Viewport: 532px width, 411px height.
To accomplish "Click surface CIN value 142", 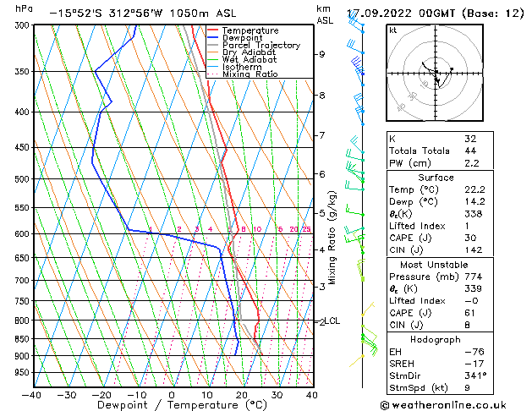I will point(474,250).
